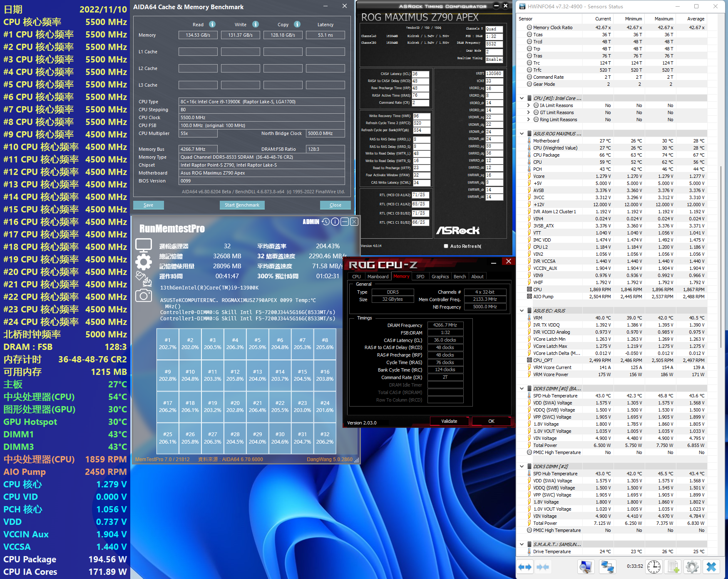This screenshot has width=728, height=579.
Task: Open Graphics tab in ROG CPU-Z
Action: [440, 277]
